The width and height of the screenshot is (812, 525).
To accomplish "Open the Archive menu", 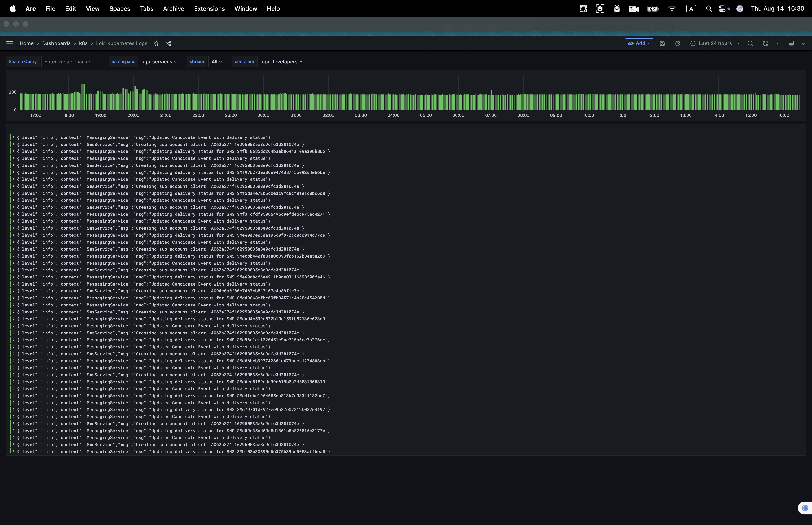I will coord(173,8).
